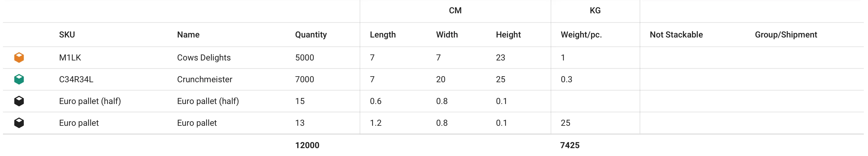Click the Weight/pc. column header

coord(581,35)
